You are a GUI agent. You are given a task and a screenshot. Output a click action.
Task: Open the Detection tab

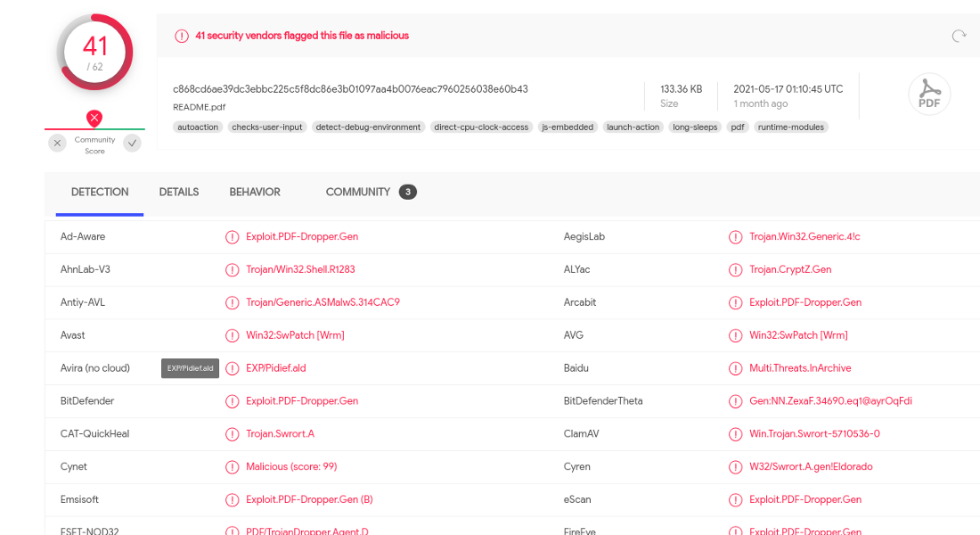point(100,192)
